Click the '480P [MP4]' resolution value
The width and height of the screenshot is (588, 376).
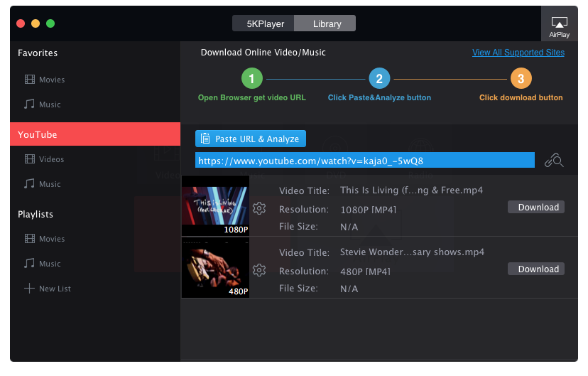click(x=365, y=272)
